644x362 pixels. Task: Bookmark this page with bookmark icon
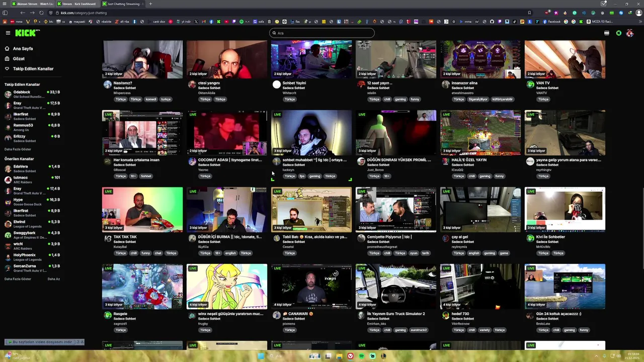[x=529, y=13]
